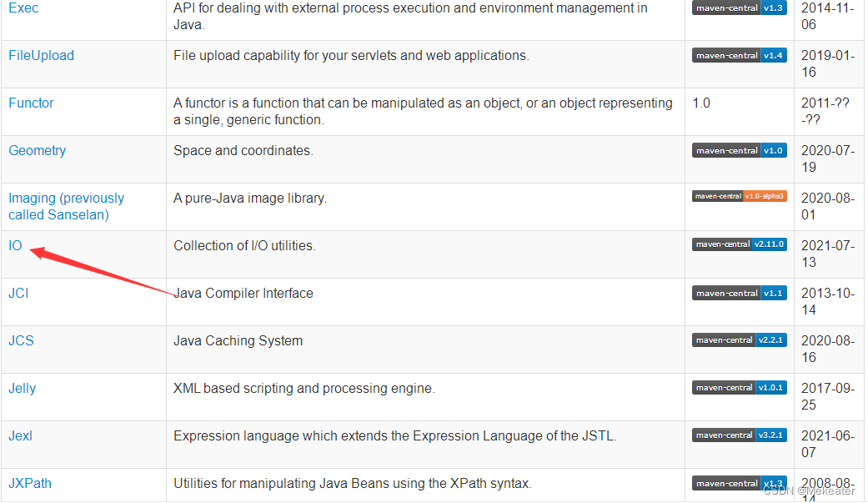The height and width of the screenshot is (503, 868).
Task: Click the maven-central v3.2.1 badge for Jexl
Action: tap(739, 435)
